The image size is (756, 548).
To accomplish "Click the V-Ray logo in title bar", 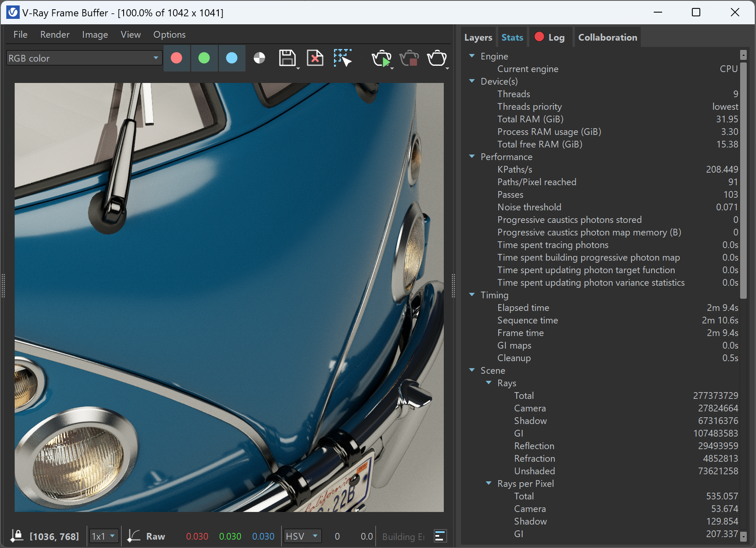I will pos(13,13).
